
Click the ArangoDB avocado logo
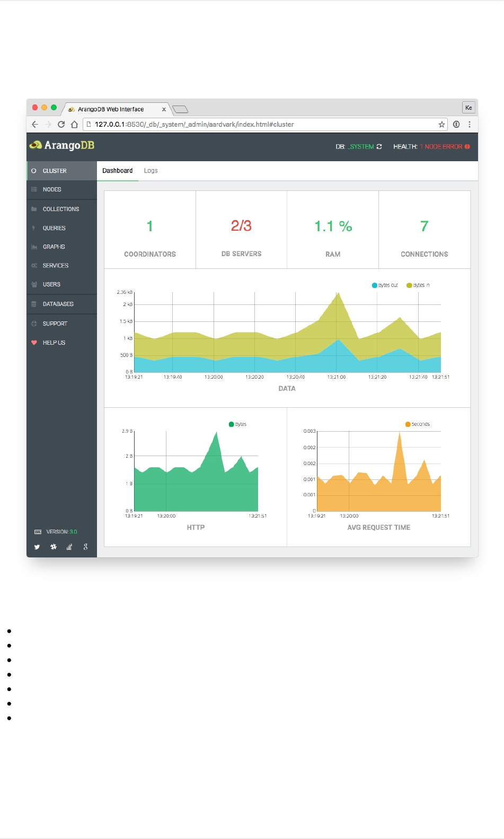[36, 145]
